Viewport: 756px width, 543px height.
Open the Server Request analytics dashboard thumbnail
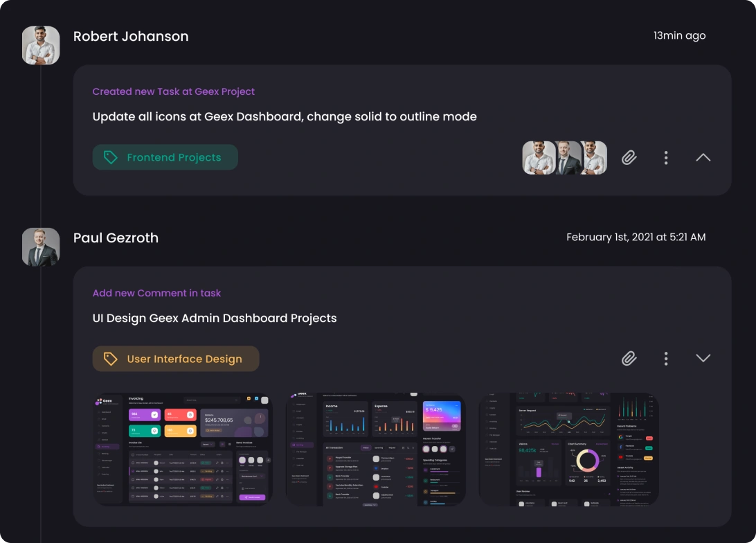point(568,449)
